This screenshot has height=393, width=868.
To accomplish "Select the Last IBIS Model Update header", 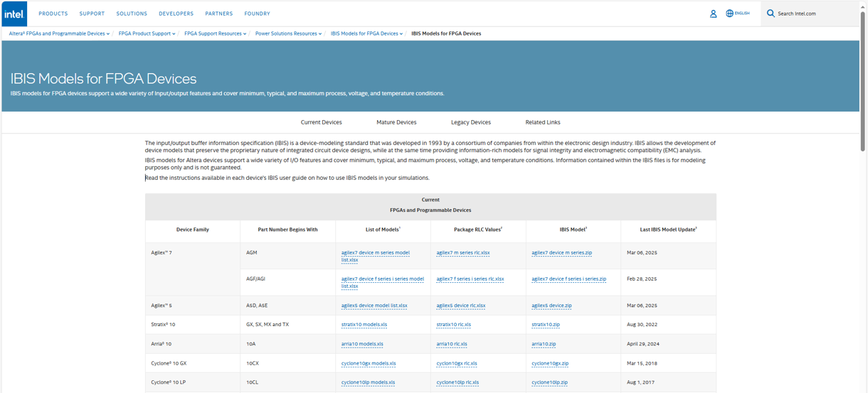I will (x=668, y=230).
